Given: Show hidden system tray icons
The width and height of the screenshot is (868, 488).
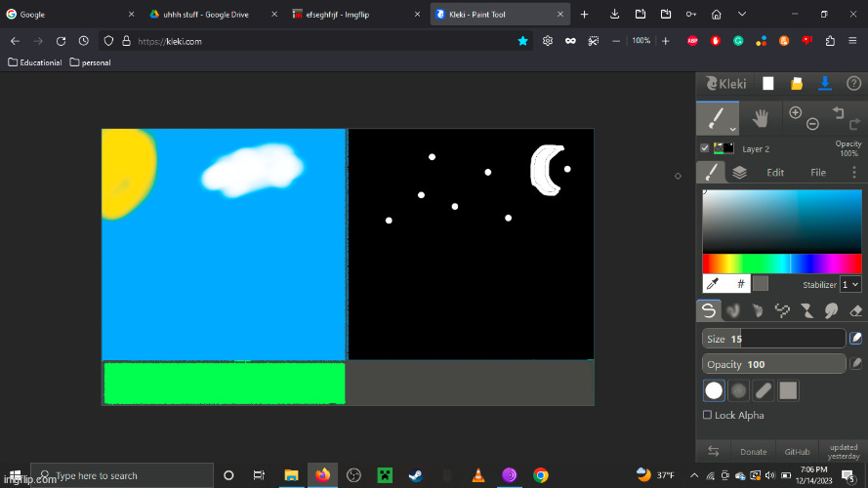Looking at the screenshot, I should (694, 474).
